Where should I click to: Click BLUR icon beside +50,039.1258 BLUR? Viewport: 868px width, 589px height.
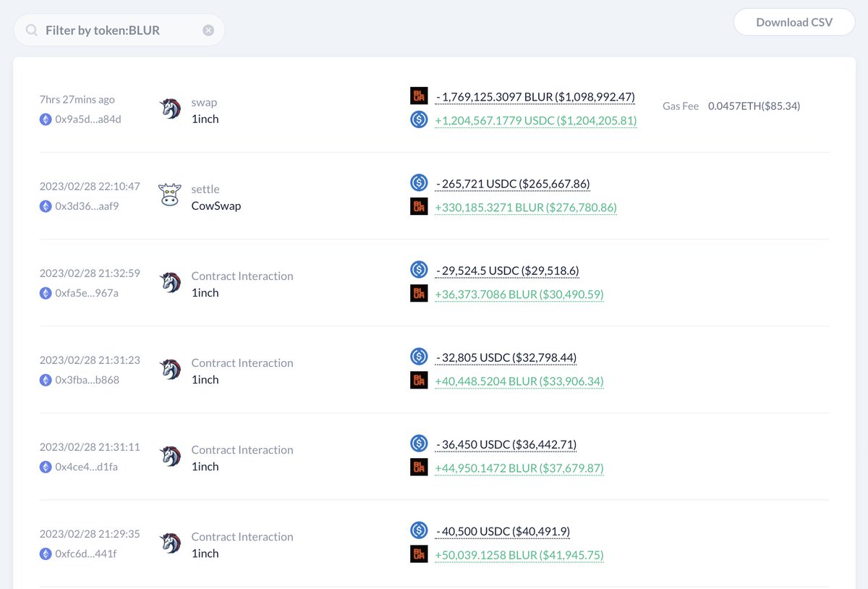pos(419,554)
